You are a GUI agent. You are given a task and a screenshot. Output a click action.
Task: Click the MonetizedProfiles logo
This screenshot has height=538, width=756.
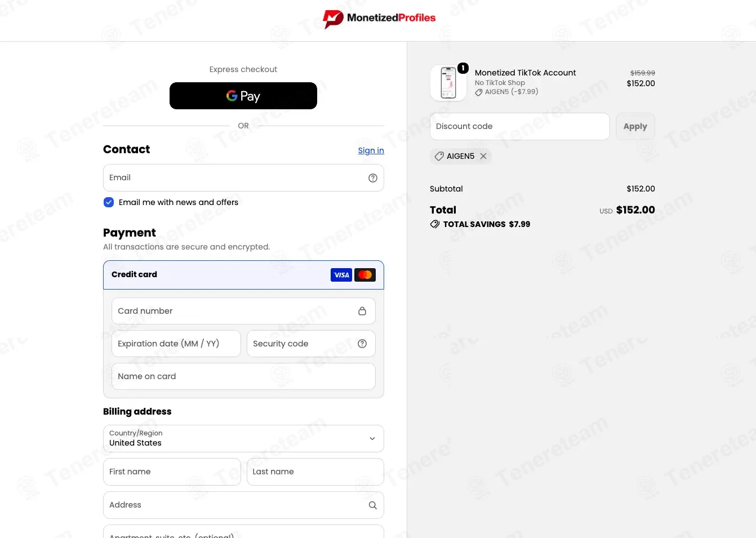(x=379, y=19)
